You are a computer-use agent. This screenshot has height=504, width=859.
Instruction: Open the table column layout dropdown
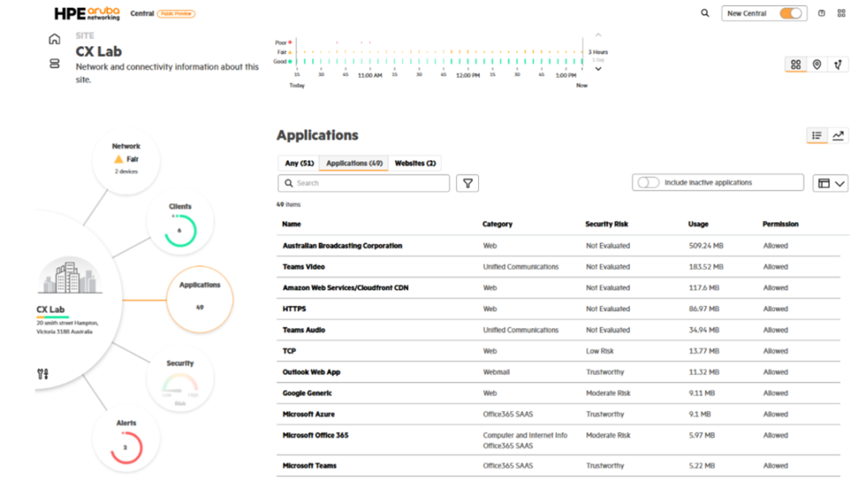click(x=830, y=183)
